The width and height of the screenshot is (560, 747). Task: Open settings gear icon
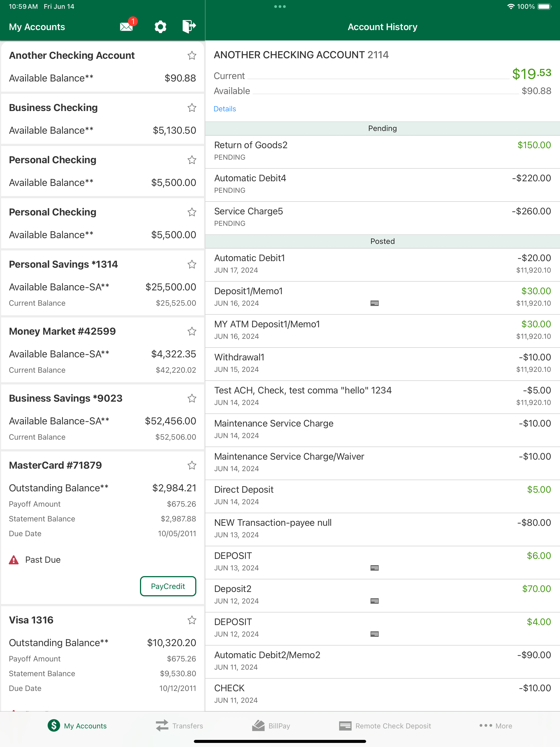coord(161,27)
